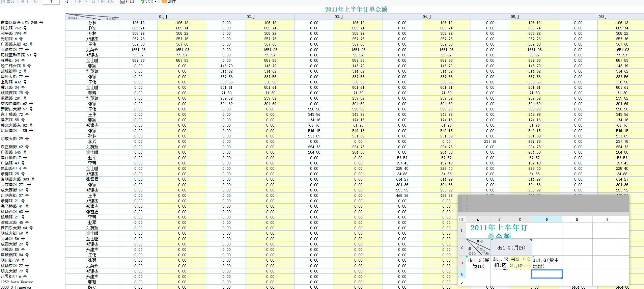This screenshot has width=644, height=289.
Task: Click the 04月 month header
Action: tap(427, 17)
